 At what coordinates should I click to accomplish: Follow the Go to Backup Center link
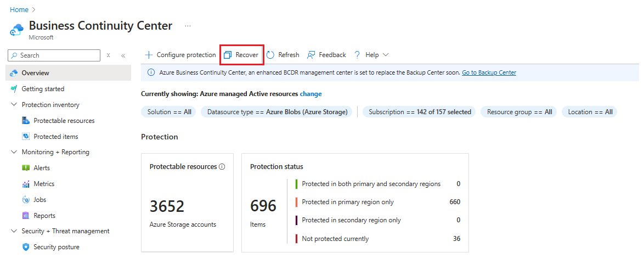(489, 73)
